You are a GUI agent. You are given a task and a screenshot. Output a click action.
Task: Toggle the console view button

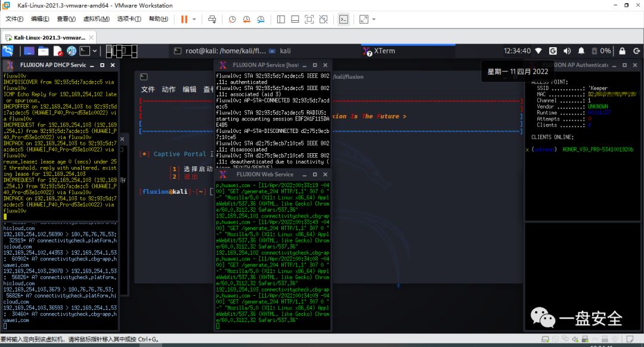point(343,19)
